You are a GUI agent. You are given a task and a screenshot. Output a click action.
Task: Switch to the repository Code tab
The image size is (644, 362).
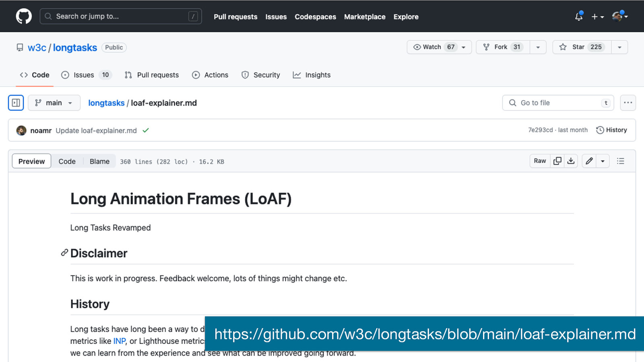(x=35, y=75)
